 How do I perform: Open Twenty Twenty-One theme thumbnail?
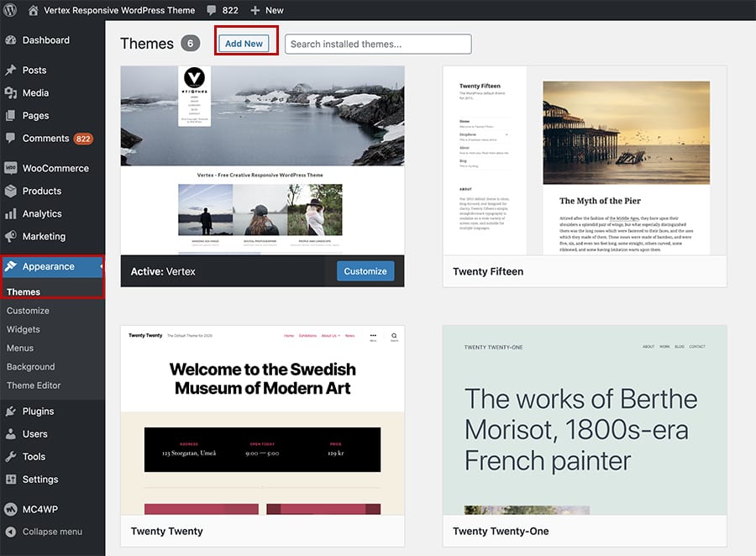(585, 420)
